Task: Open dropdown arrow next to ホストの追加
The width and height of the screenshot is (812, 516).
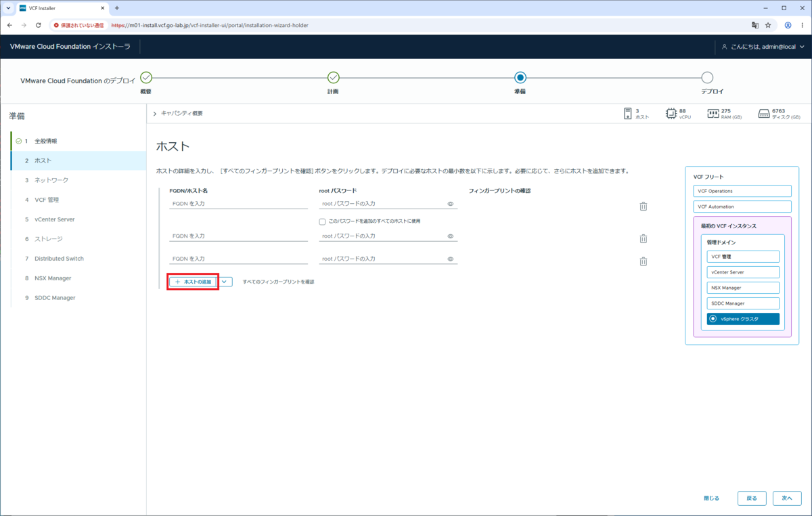Action: coord(225,282)
